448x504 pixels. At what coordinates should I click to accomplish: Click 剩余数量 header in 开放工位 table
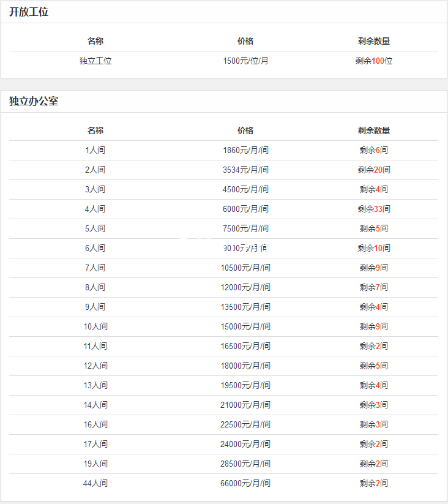[373, 41]
